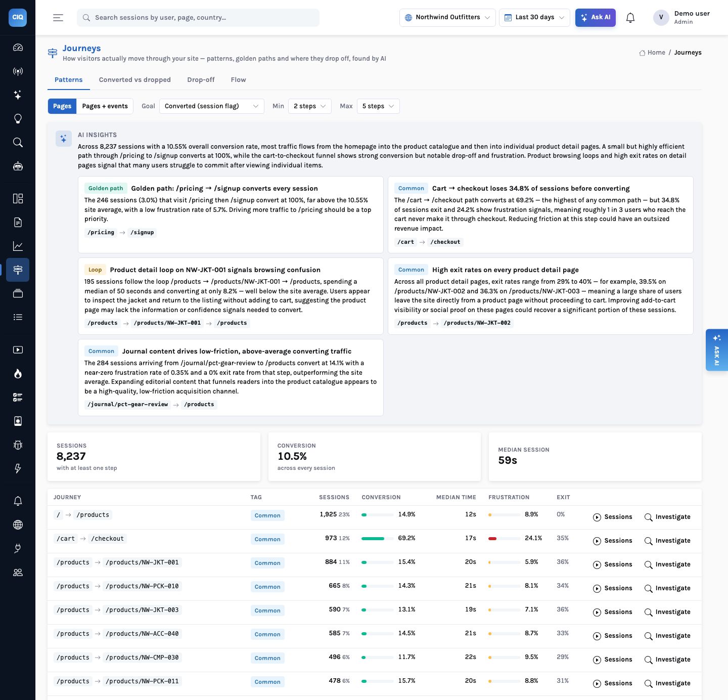This screenshot has width=728, height=700.
Task: Click the Common tag in /cart → /checkout row
Action: (x=267, y=539)
